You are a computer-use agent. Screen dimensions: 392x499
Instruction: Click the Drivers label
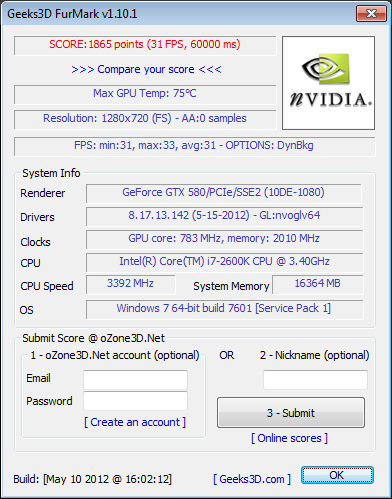point(37,217)
